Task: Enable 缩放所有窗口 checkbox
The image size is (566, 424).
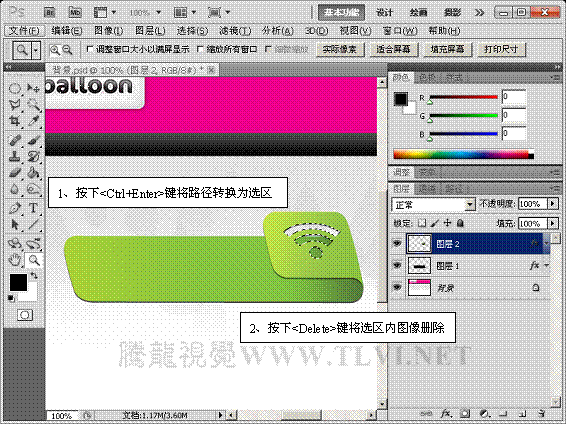Action: point(200,49)
